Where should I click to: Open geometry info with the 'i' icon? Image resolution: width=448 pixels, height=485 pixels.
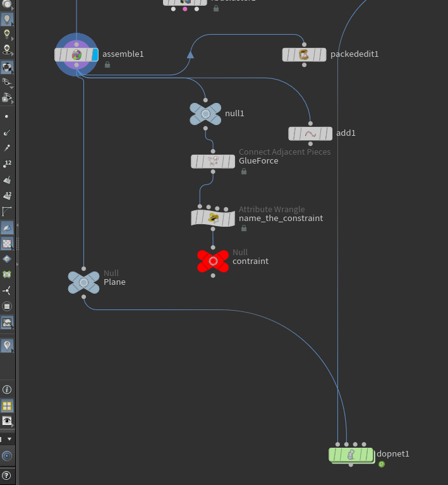click(7, 390)
